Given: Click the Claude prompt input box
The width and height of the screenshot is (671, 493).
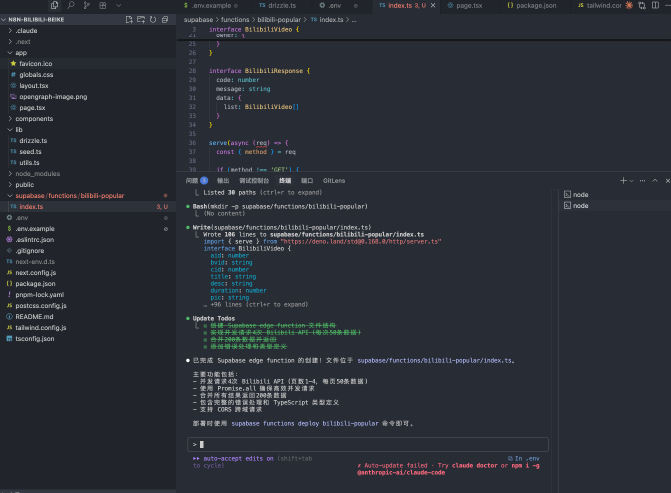Looking at the screenshot, I should tap(370, 443).
